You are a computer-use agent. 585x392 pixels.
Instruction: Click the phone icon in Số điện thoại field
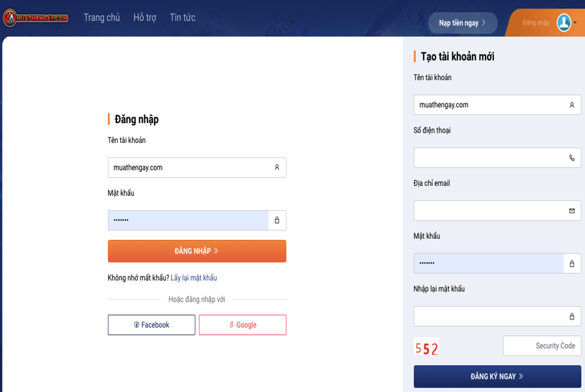[572, 158]
